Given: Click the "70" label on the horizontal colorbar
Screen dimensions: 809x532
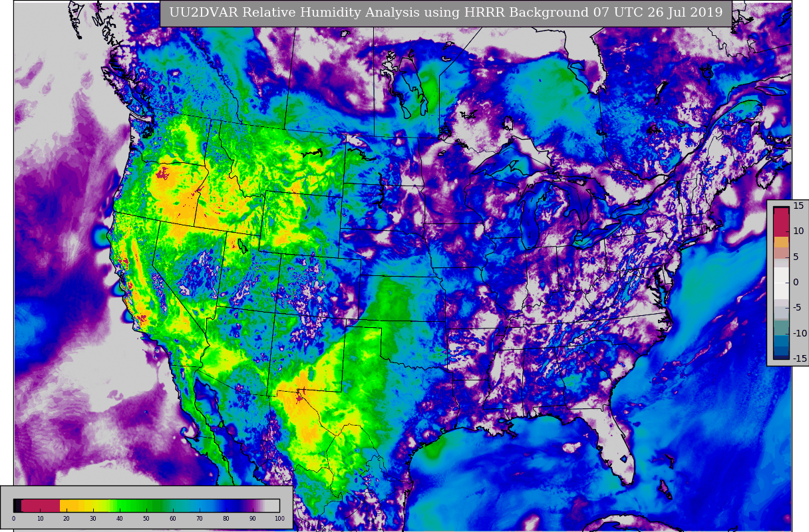Looking at the screenshot, I should pos(199,519).
